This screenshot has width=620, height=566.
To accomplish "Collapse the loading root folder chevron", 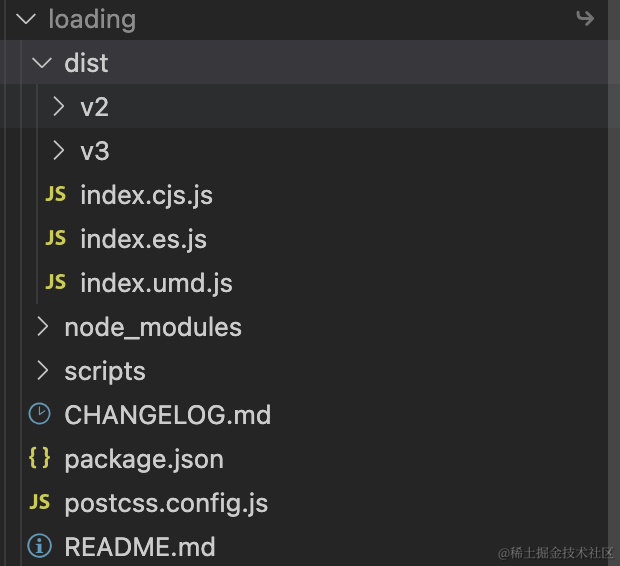I will (26, 19).
